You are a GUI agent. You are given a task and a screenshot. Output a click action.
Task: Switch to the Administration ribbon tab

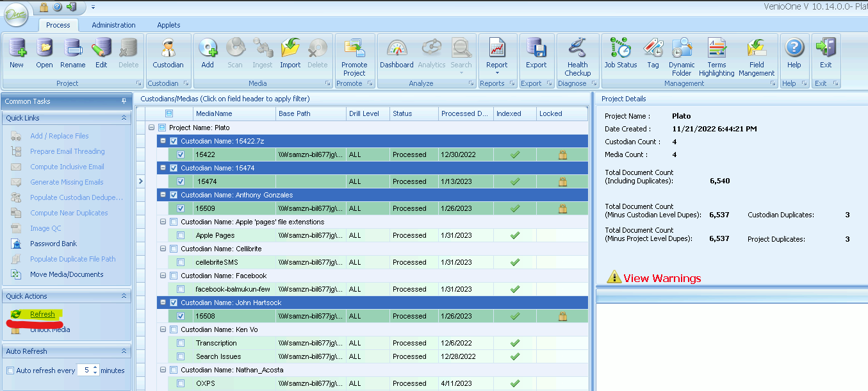[x=113, y=25]
